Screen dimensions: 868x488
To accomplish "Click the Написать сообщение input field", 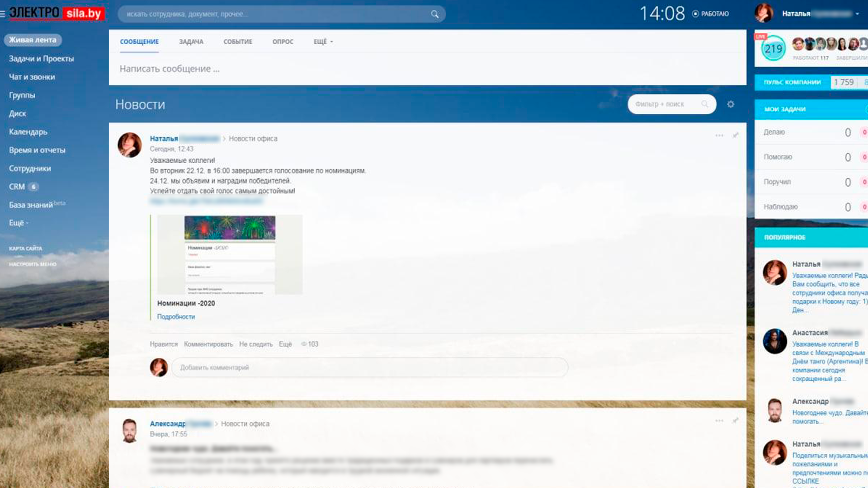I will point(170,69).
